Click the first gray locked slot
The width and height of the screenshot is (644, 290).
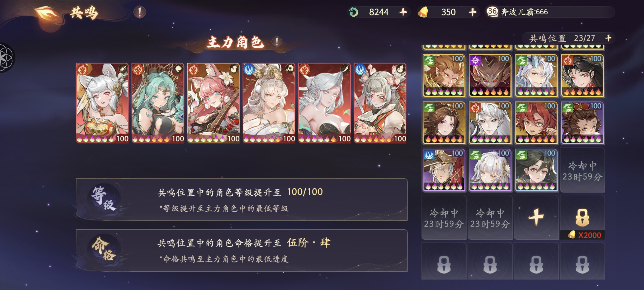point(444,261)
